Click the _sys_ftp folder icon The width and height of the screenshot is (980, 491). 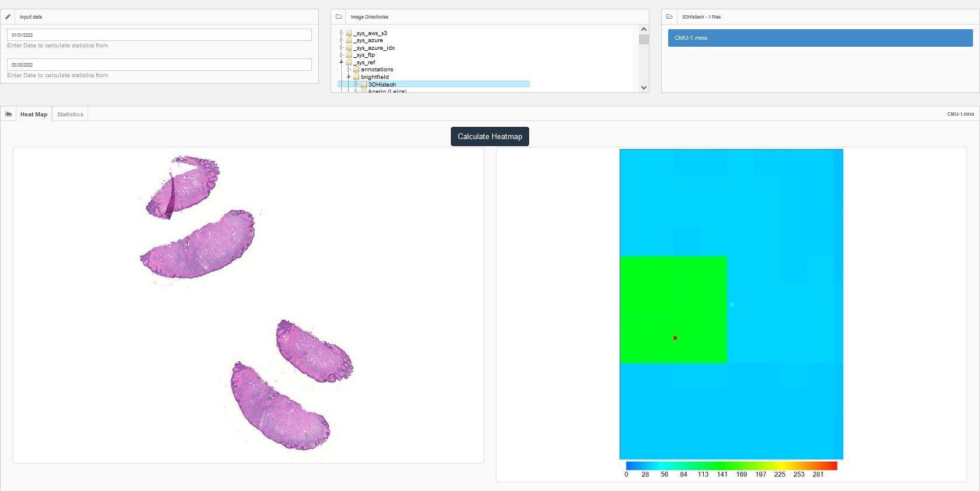coord(349,55)
